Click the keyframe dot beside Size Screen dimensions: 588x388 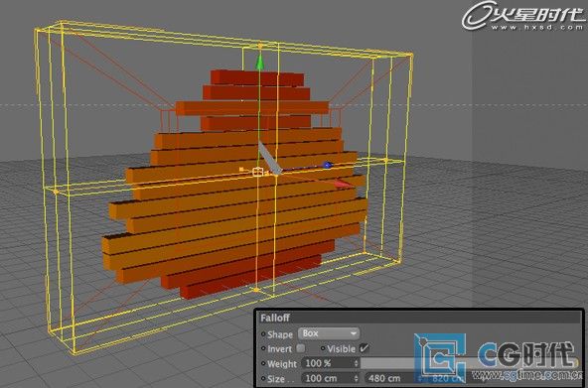(x=263, y=378)
